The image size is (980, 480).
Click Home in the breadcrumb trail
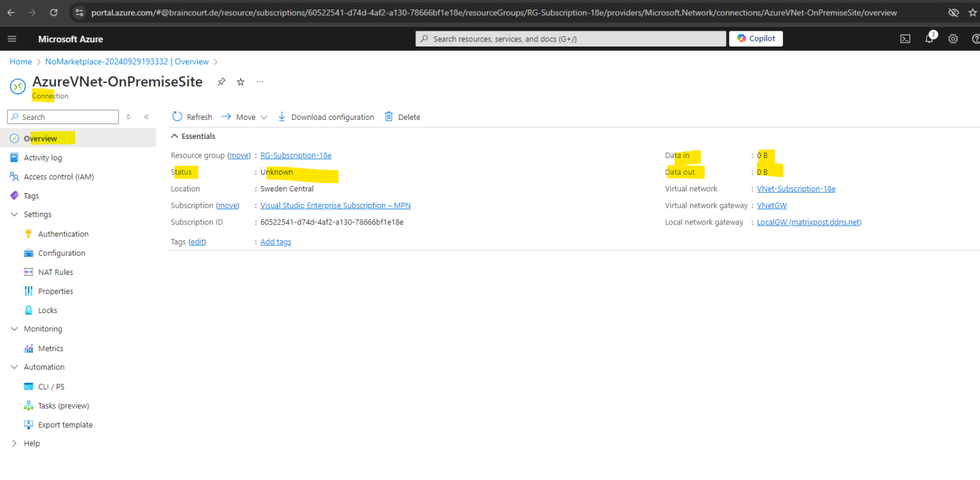click(x=20, y=61)
